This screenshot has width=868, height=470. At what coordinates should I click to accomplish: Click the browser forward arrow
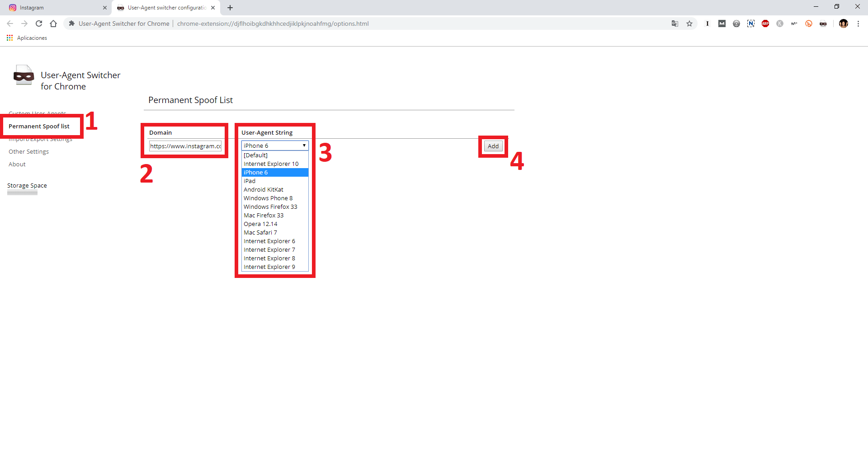point(24,23)
